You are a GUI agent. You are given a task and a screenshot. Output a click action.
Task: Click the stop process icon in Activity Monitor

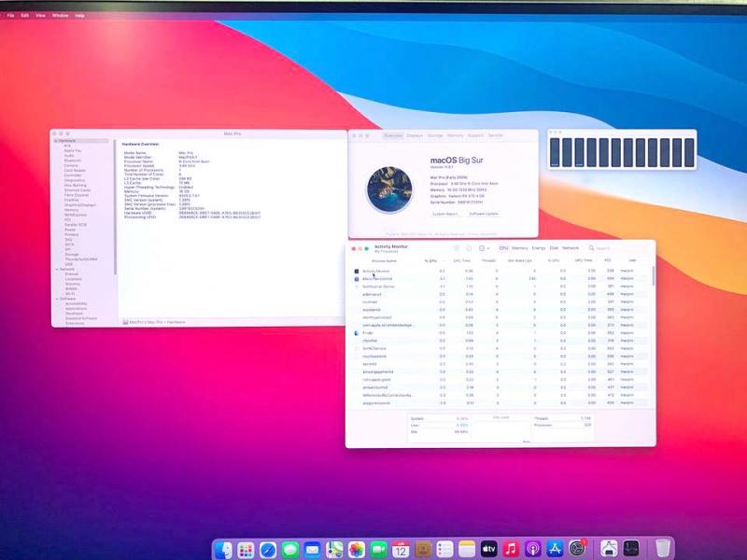pyautogui.click(x=457, y=248)
